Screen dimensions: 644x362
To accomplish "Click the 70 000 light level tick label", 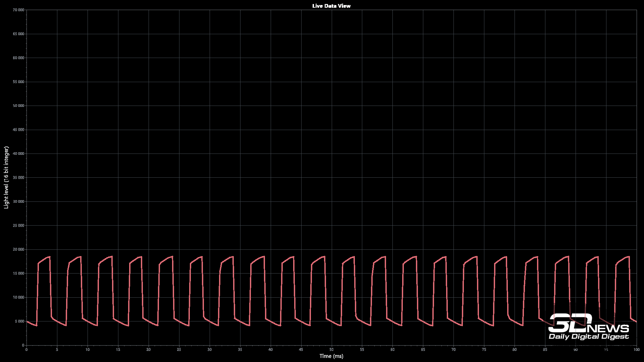I will (x=18, y=10).
